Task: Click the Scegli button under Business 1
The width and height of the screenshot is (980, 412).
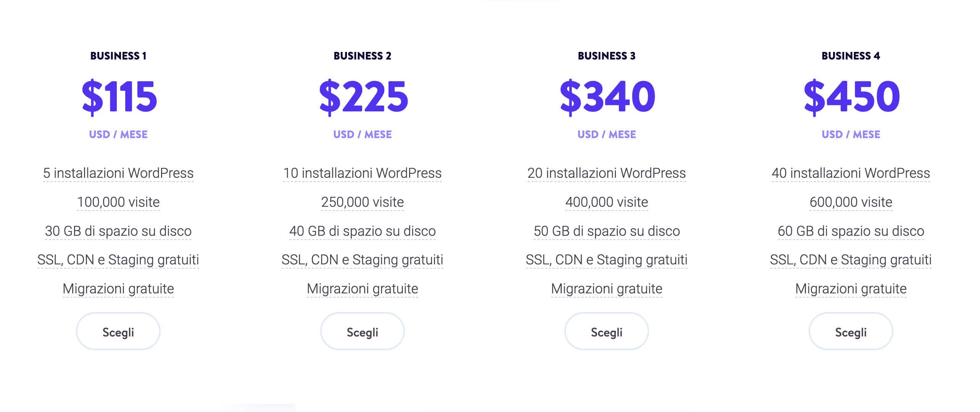Action: click(x=118, y=332)
